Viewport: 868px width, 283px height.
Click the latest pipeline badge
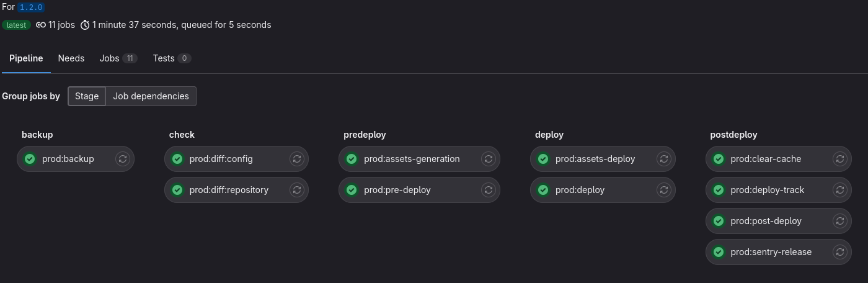tap(16, 25)
